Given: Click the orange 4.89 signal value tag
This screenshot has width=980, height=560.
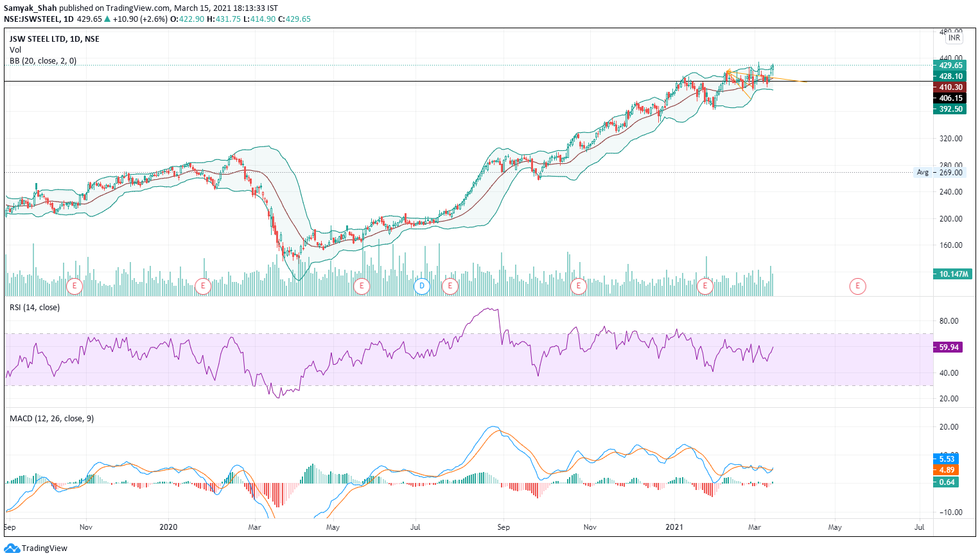Looking at the screenshot, I should pos(946,470).
